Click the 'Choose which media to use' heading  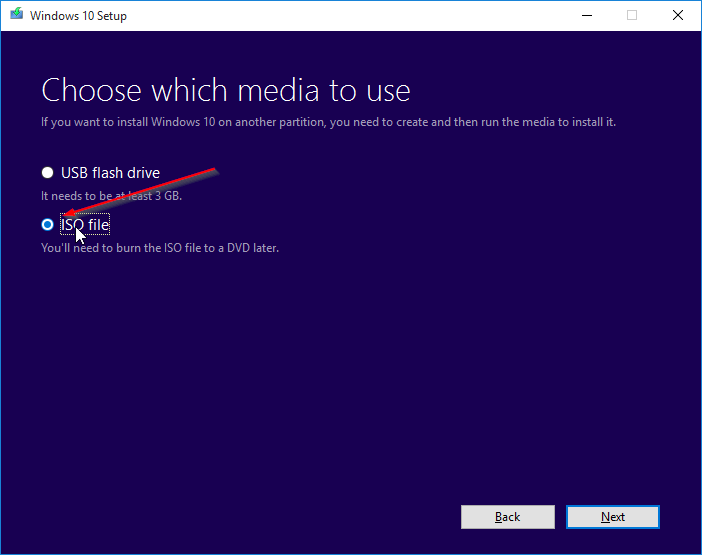(226, 90)
